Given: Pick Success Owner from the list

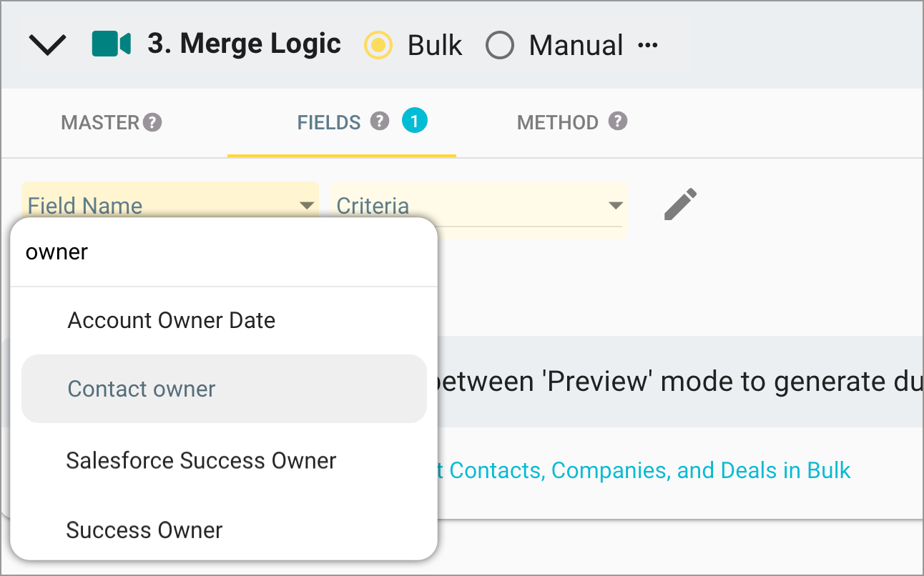Looking at the screenshot, I should [144, 530].
